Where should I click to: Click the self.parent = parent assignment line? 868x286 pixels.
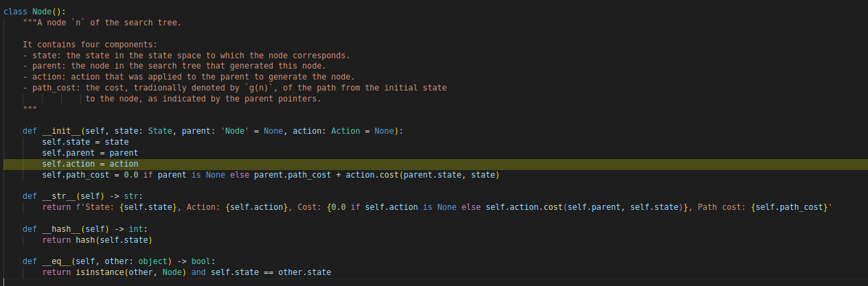90,153
